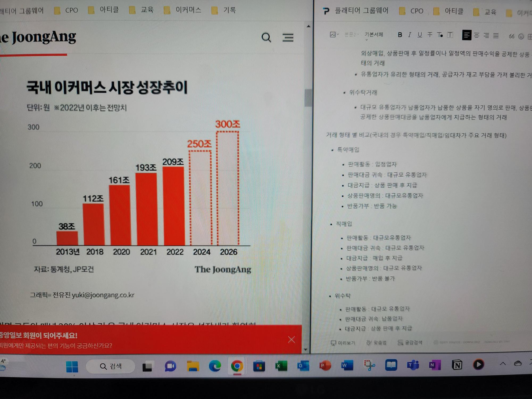Justify the paragraph text
The image size is (532, 399).
(496, 36)
